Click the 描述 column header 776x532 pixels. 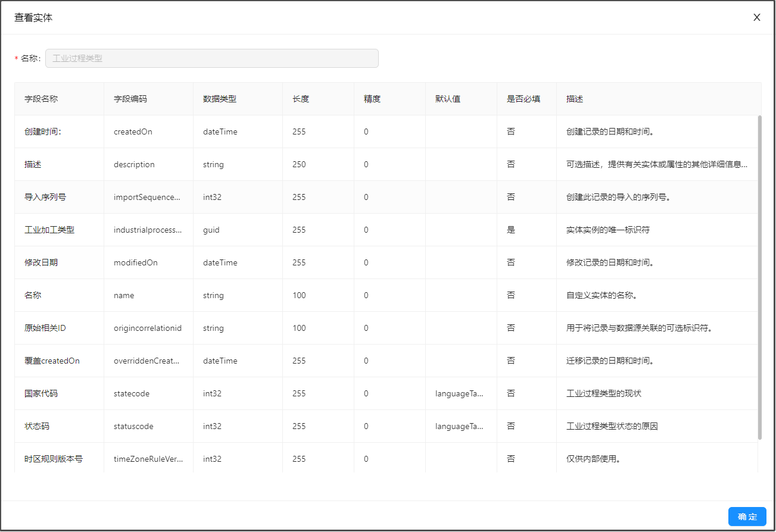(x=575, y=99)
